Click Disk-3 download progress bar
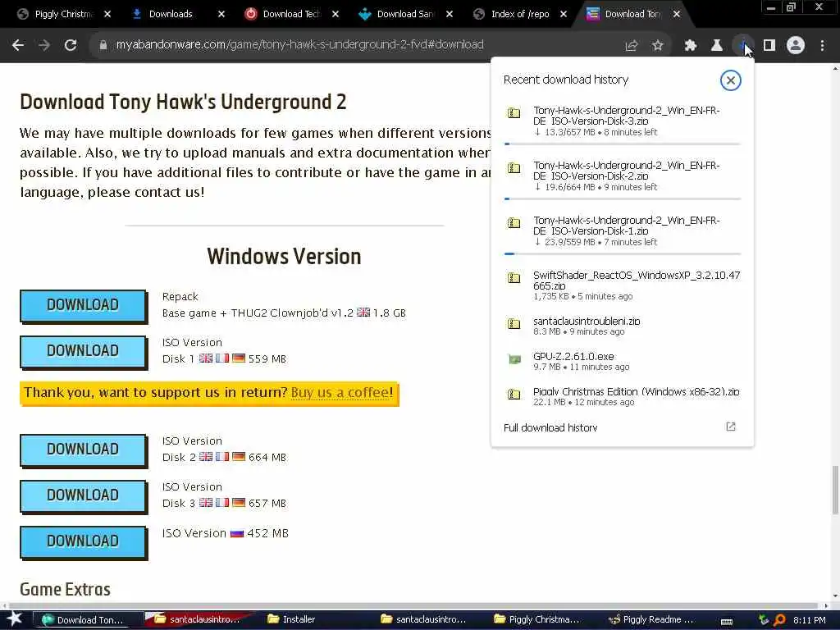 [x=623, y=144]
